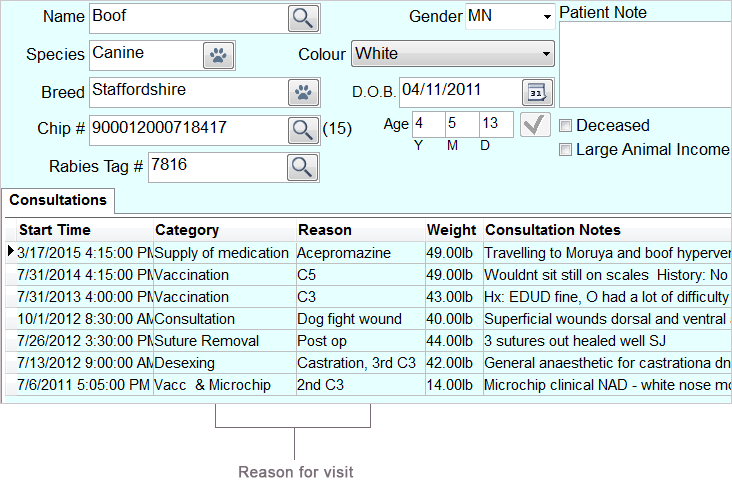Open the D.O.B. calendar picker
The width and height of the screenshot is (732, 487).
pyautogui.click(x=537, y=92)
